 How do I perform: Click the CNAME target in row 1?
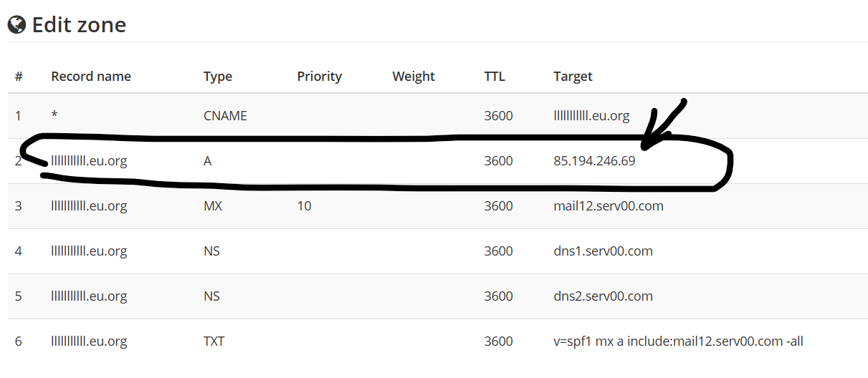tap(592, 116)
